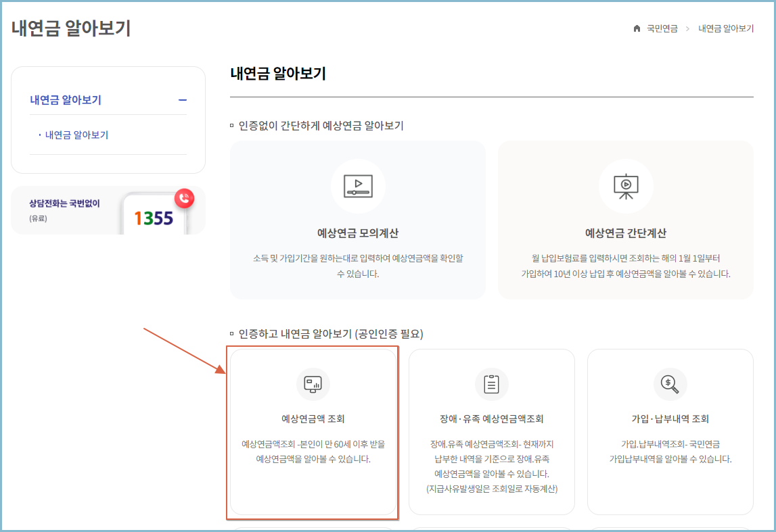Open the 가입·납부내역 조회 card
This screenshot has height=532, width=776.
coord(669,431)
